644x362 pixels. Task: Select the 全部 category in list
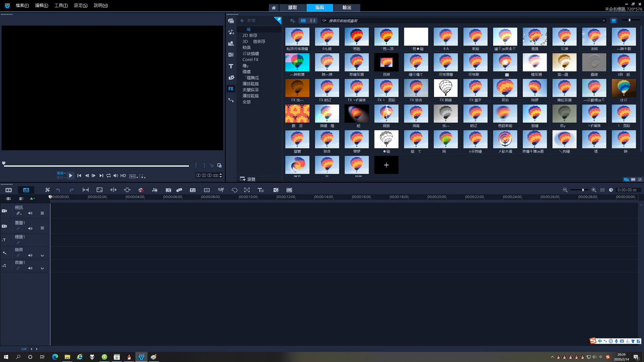(247, 102)
